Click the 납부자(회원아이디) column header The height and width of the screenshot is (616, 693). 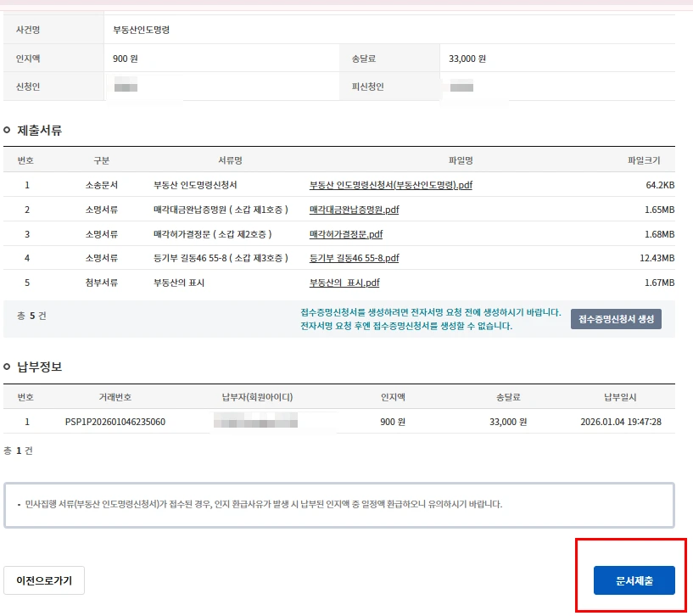(x=257, y=396)
